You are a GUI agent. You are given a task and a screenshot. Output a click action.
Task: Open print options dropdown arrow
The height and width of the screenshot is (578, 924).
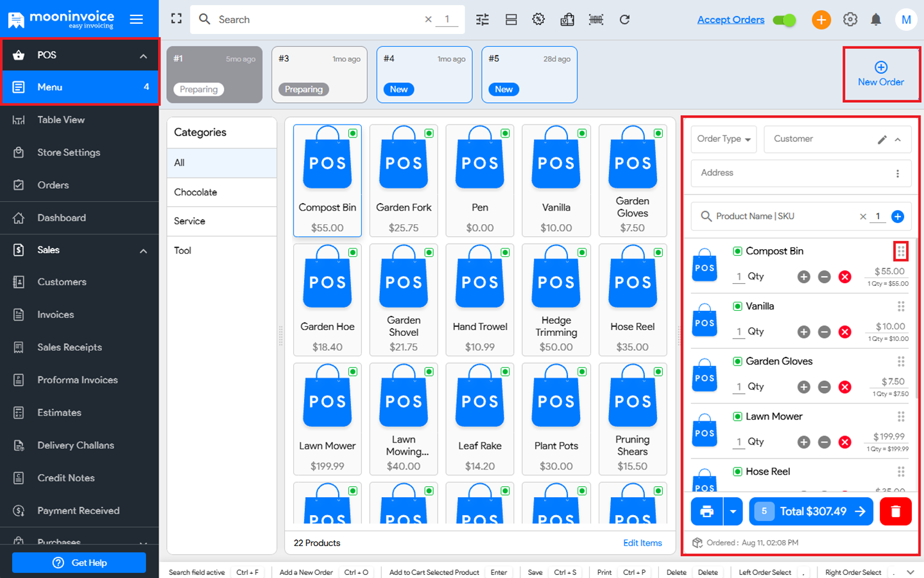click(733, 511)
